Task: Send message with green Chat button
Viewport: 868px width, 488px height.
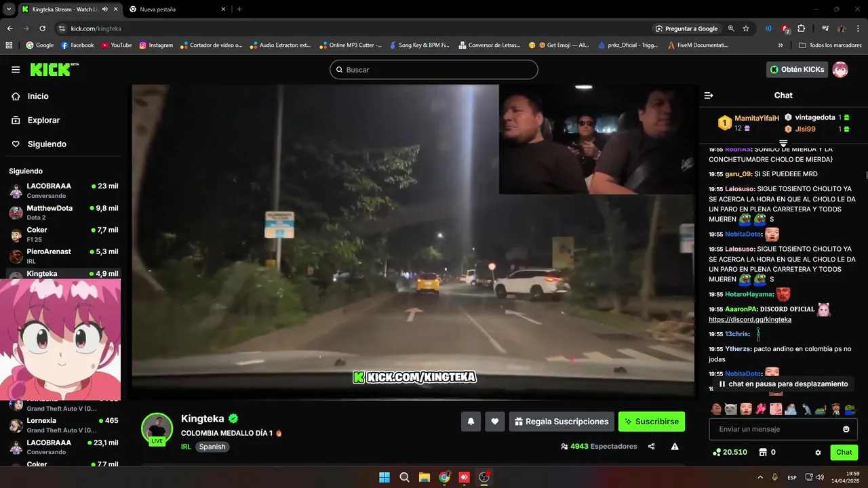Action: pos(844,452)
